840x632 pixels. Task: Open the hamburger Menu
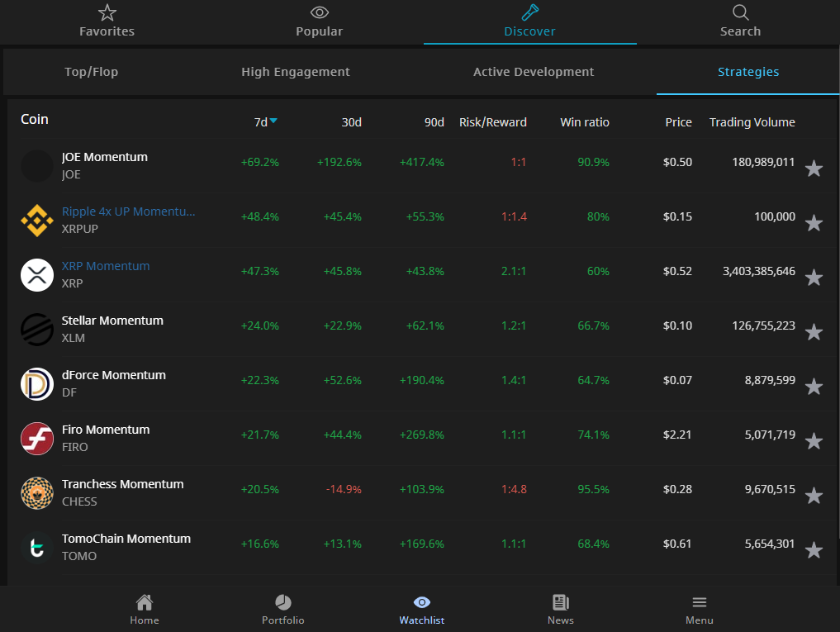click(x=699, y=610)
